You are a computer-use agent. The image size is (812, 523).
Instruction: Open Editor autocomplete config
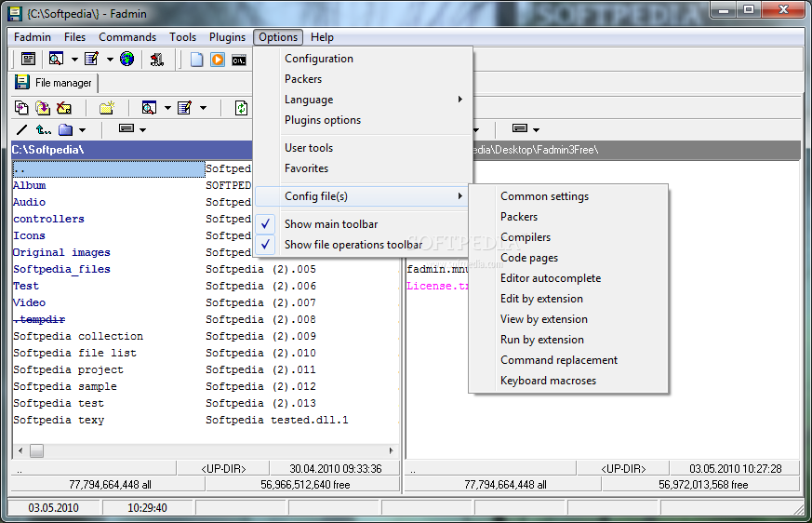[x=568, y=278]
